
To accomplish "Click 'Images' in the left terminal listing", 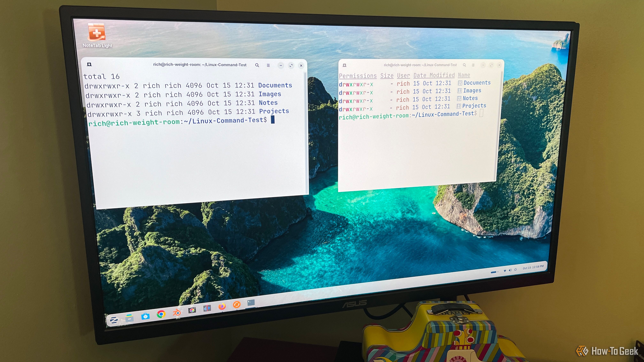I will [x=270, y=94].
